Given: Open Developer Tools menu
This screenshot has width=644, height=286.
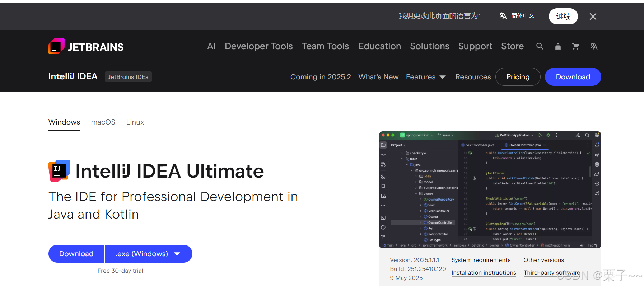Looking at the screenshot, I should pyautogui.click(x=259, y=46).
